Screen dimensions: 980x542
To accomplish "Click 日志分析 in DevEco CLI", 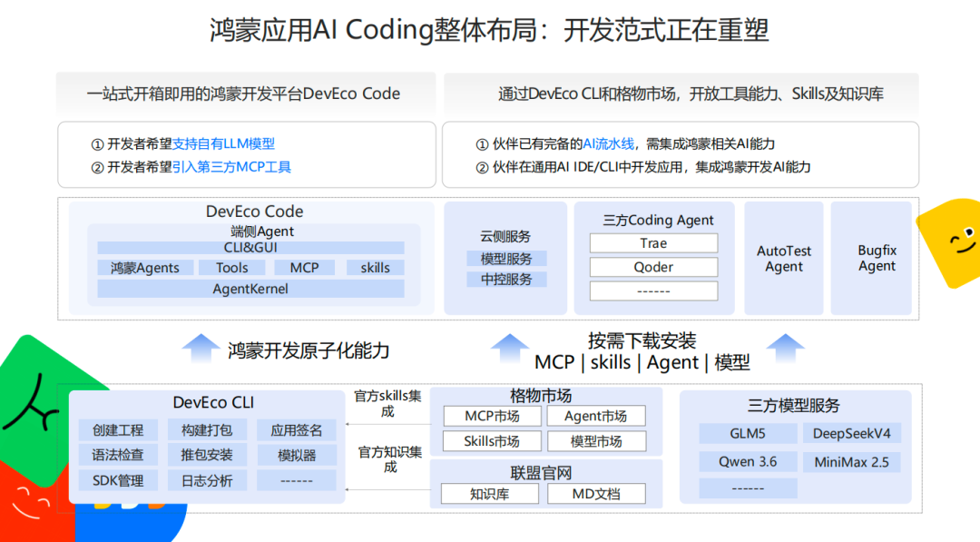I will 207,481.
